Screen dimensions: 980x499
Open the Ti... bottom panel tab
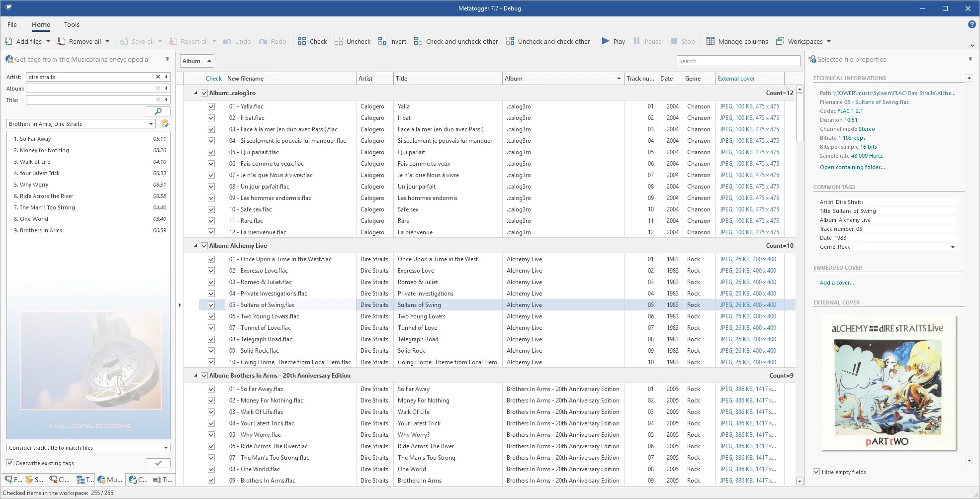coord(163,480)
